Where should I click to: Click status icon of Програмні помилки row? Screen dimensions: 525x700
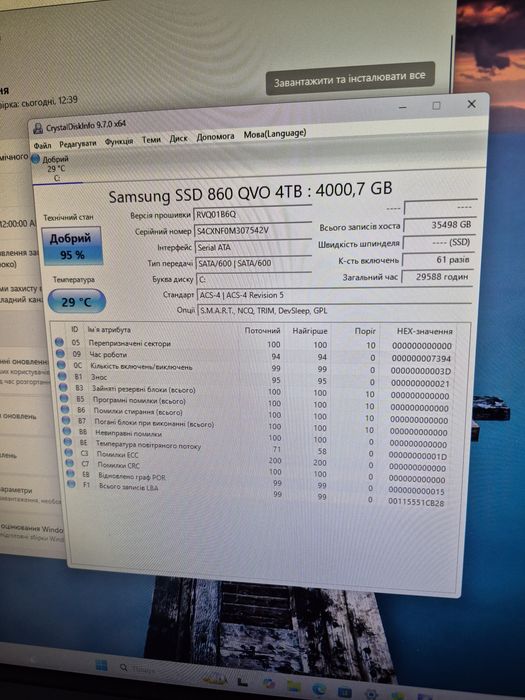point(64,398)
